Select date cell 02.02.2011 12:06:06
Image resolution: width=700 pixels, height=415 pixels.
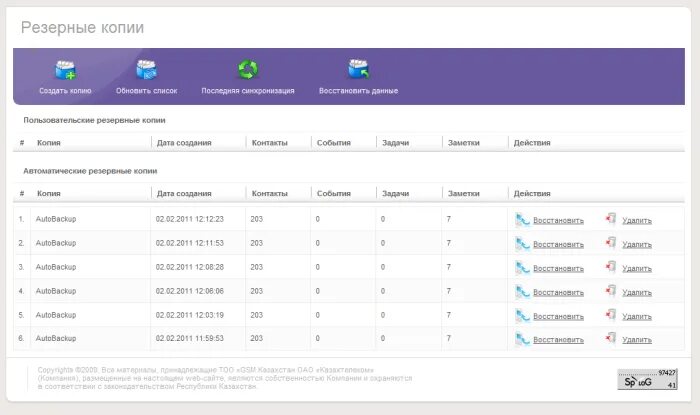(190, 291)
